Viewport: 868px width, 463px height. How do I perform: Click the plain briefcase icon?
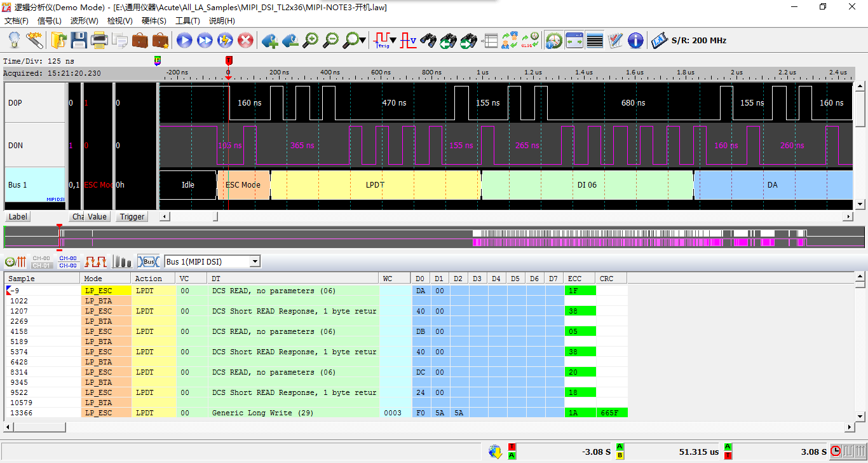140,41
